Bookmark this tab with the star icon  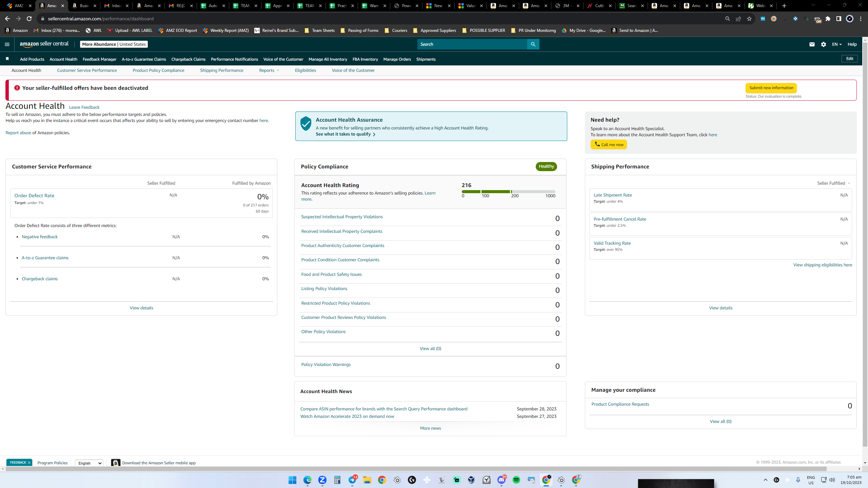click(x=749, y=19)
